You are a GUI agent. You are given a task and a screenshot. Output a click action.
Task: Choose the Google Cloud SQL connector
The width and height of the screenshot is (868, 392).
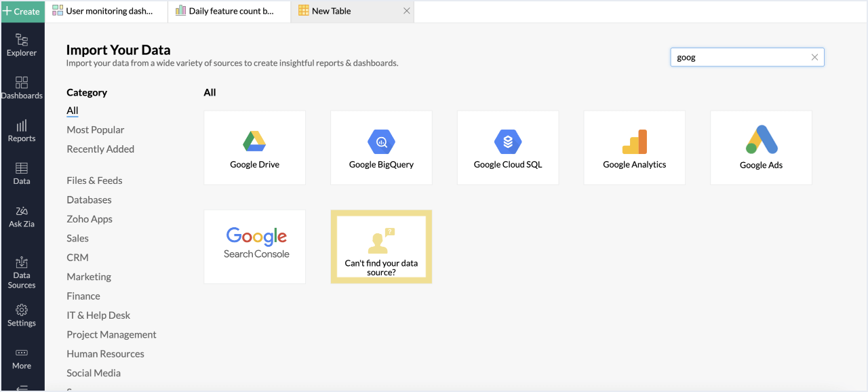pos(508,148)
